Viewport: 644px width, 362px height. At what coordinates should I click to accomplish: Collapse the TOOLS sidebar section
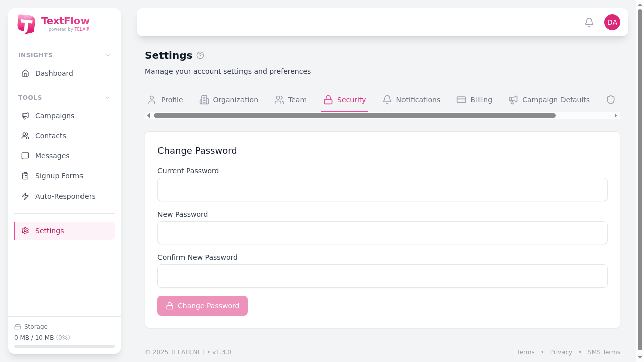[x=107, y=97]
